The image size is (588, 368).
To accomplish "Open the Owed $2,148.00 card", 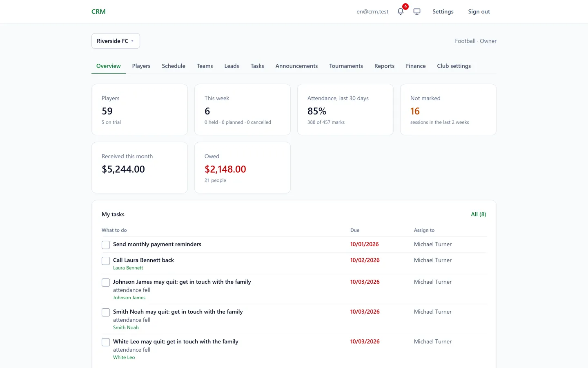I will 243,168.
